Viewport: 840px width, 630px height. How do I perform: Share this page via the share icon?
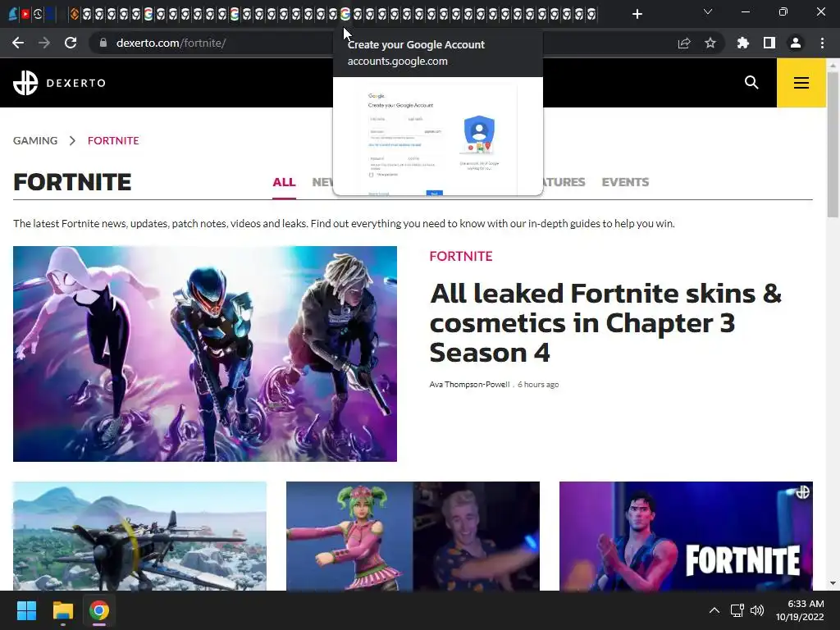[684, 43]
